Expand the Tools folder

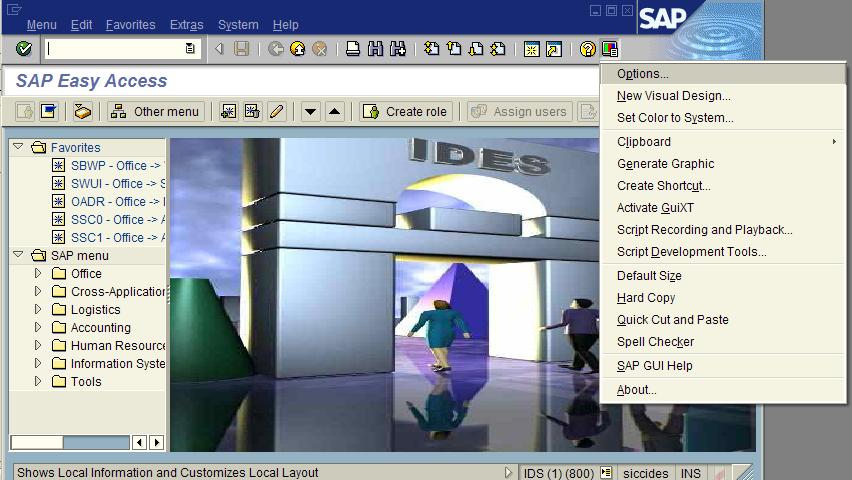click(37, 381)
